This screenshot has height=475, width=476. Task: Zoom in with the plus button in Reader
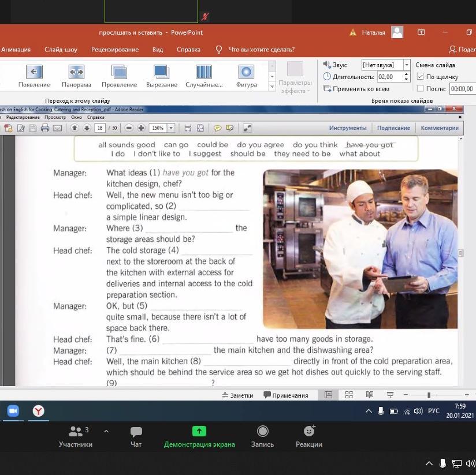[x=141, y=128]
